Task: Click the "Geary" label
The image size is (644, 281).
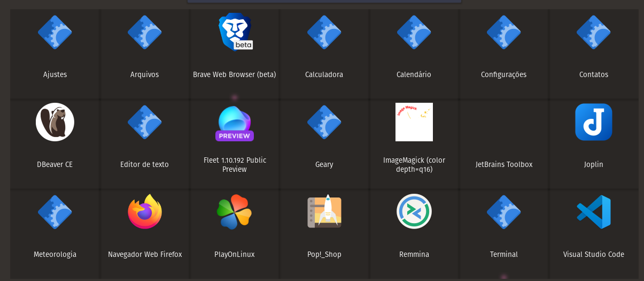Action: [x=324, y=164]
